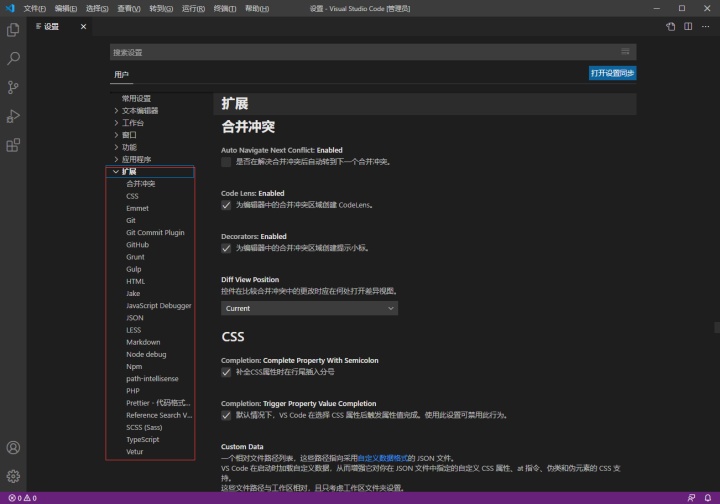Viewport: 720px width, 504px height.
Task: Select Grunt in the settings tree
Action: [x=135, y=257]
